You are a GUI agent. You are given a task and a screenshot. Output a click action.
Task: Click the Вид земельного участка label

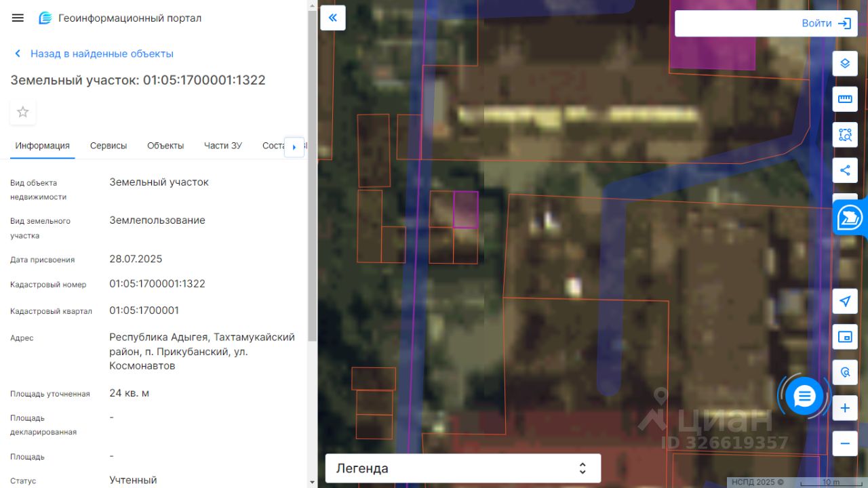coord(40,228)
